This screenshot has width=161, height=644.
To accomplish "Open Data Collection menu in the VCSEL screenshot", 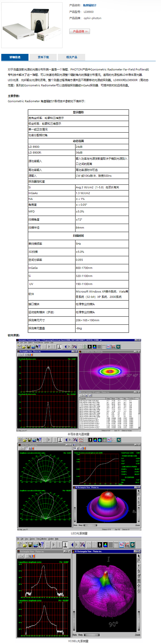I will coord(41,539).
